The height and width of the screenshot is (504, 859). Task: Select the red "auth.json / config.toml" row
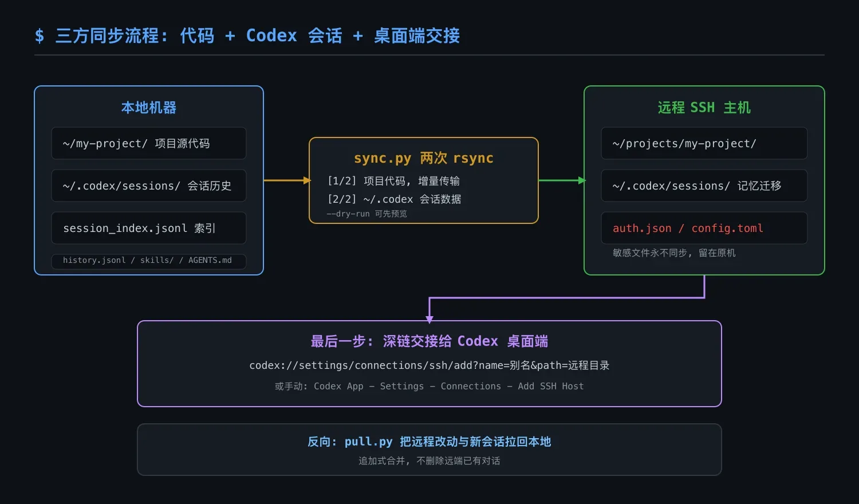[x=704, y=228]
